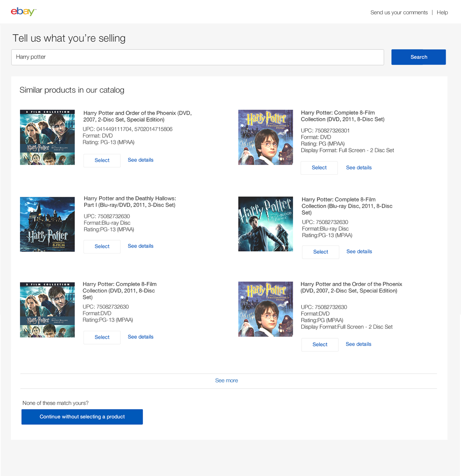Click the heading 'Similar products in our catalog'
461x476 pixels.
pos(72,90)
